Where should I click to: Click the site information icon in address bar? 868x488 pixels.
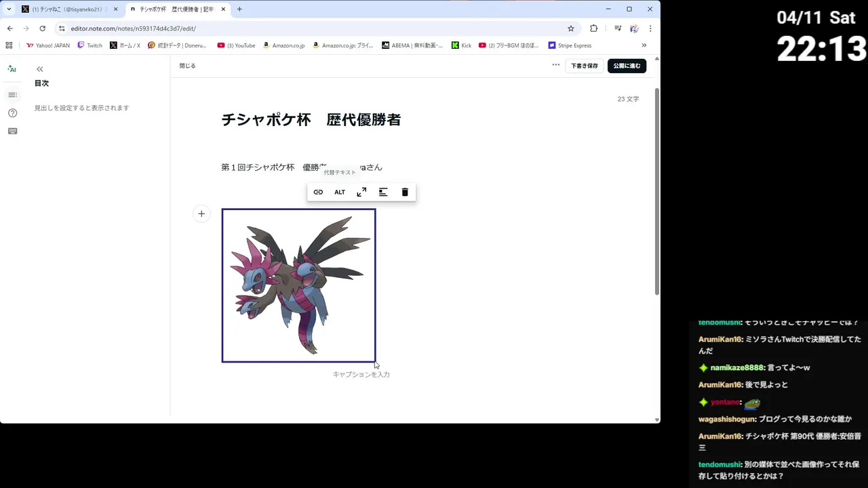tap(62, 28)
